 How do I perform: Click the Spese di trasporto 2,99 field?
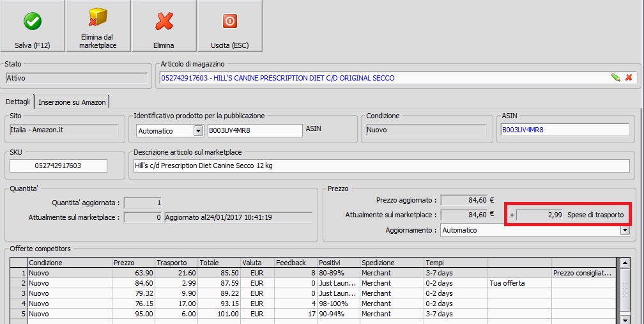540,215
